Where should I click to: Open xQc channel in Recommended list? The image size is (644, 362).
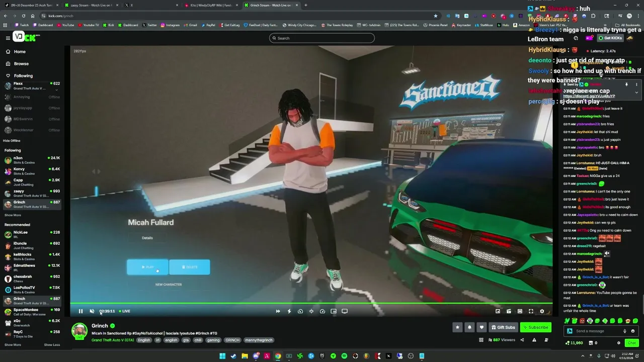tap(32, 323)
